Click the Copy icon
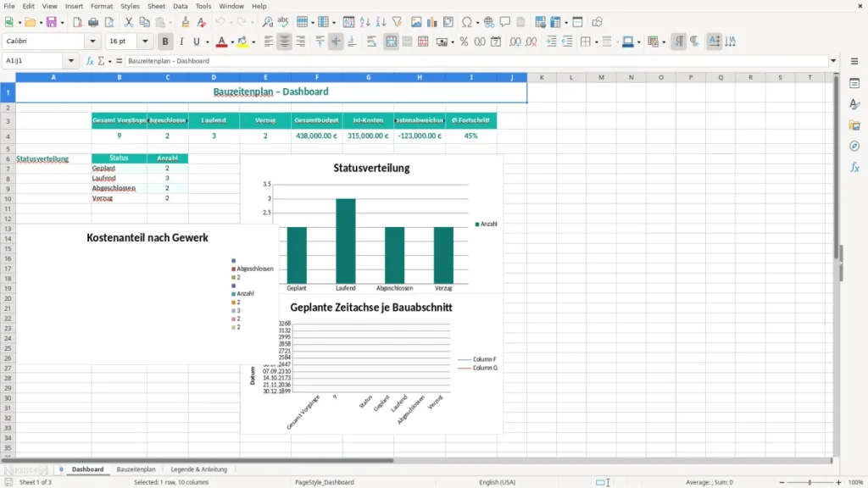The height and width of the screenshot is (488, 868). click(144, 22)
